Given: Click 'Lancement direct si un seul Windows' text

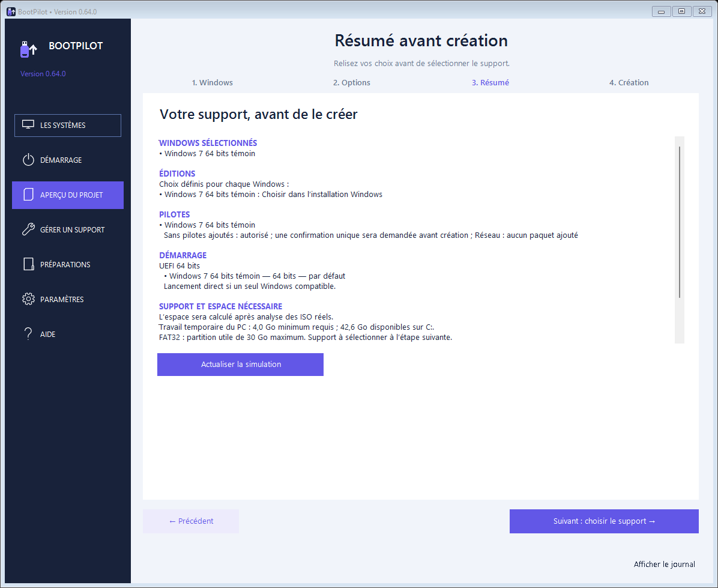Looking at the screenshot, I should tap(250, 286).
